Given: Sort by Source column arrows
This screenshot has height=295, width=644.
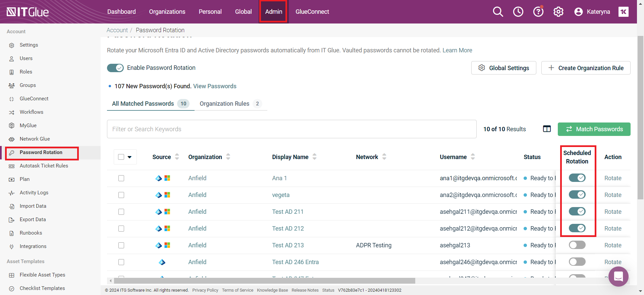Looking at the screenshot, I should [x=177, y=156].
